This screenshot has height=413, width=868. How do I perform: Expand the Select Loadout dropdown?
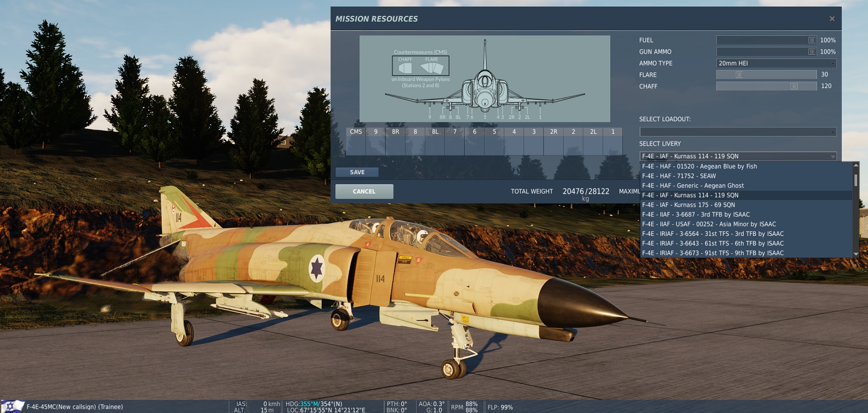(738, 132)
